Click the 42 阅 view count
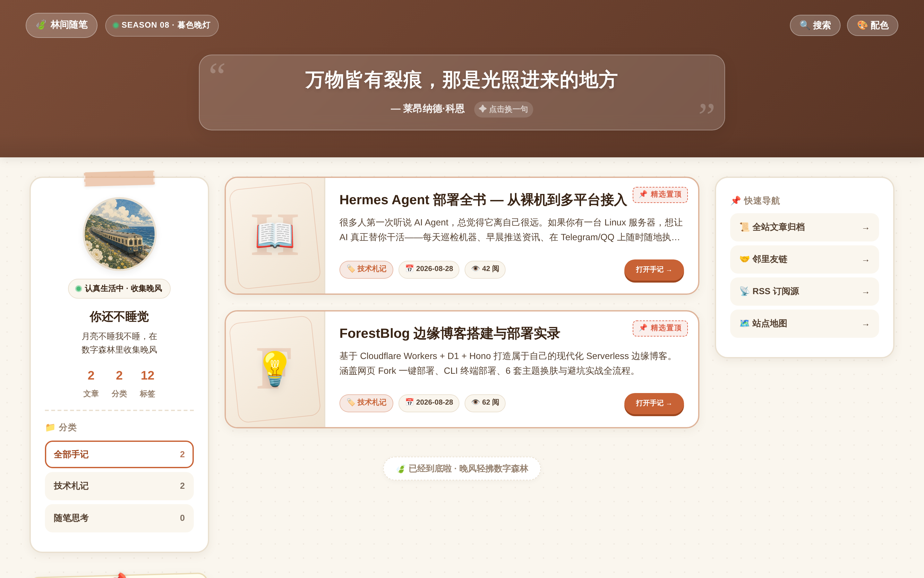924x578 pixels. [x=485, y=269]
